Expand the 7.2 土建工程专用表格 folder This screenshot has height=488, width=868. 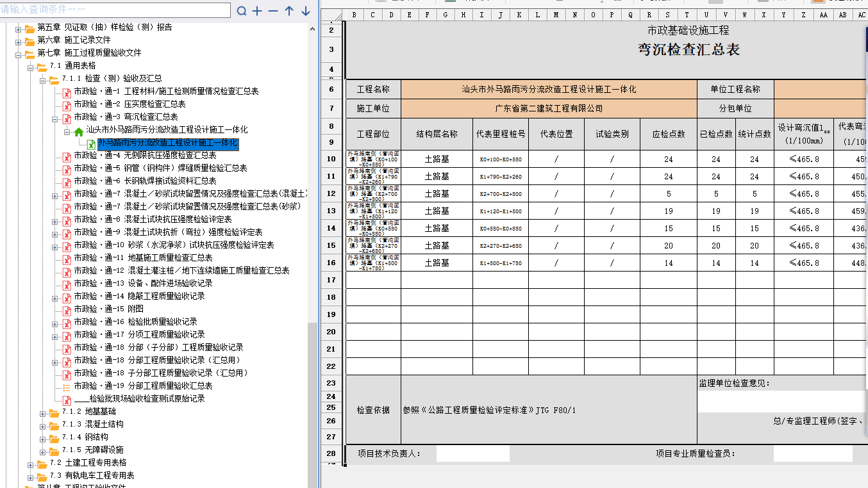(x=31, y=463)
